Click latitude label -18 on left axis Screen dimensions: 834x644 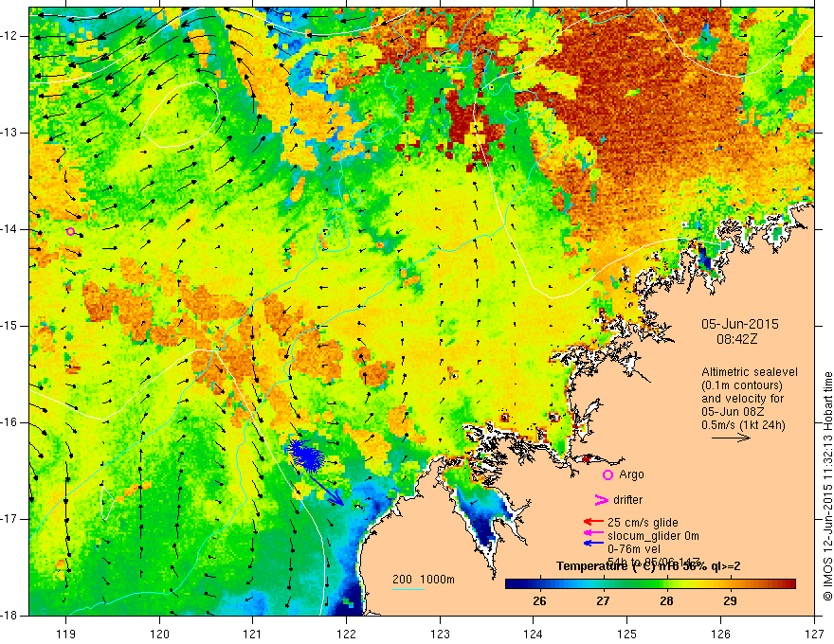pyautogui.click(x=10, y=616)
